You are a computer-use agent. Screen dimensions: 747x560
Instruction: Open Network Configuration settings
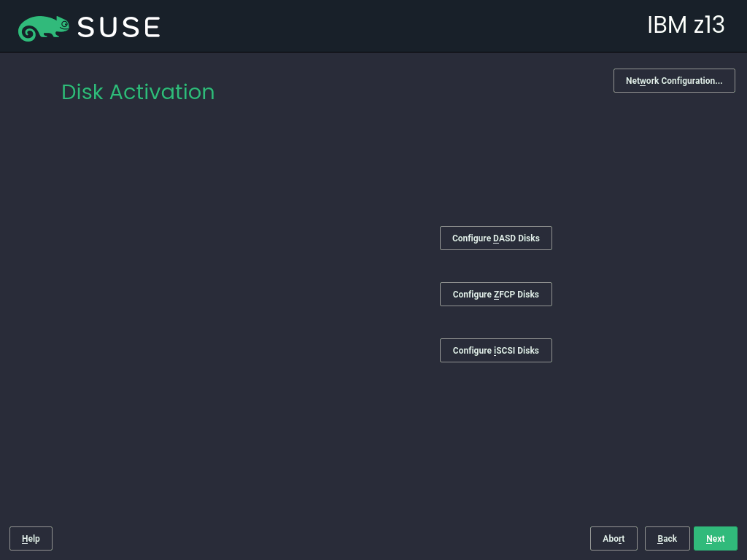[674, 80]
